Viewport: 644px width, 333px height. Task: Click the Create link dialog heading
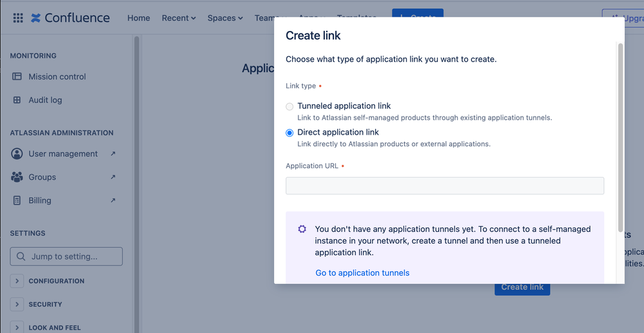tap(313, 35)
